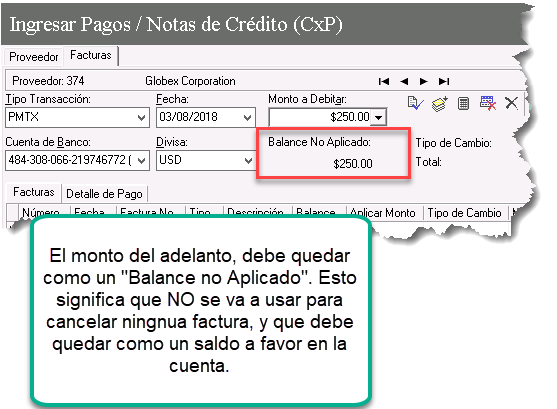Click the Tipo de Cambio column header
Viewport: 557px width, 409px height.
(464, 213)
